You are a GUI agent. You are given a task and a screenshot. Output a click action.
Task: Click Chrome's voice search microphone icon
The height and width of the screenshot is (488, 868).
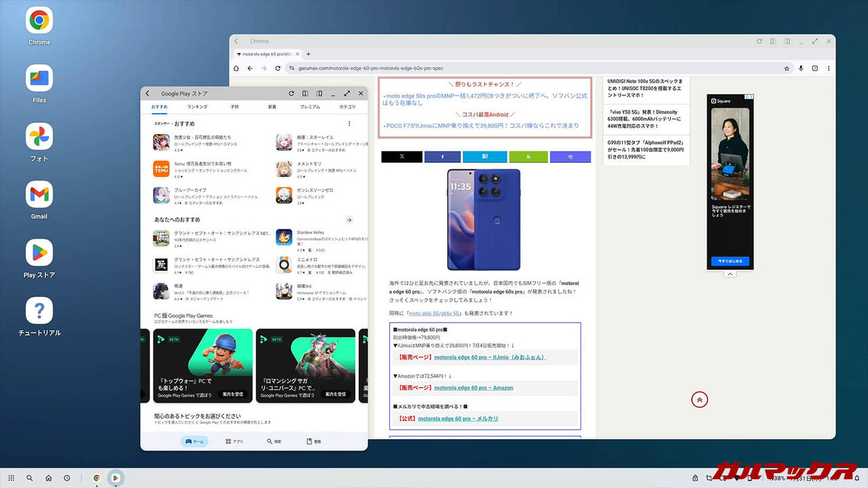click(x=801, y=68)
